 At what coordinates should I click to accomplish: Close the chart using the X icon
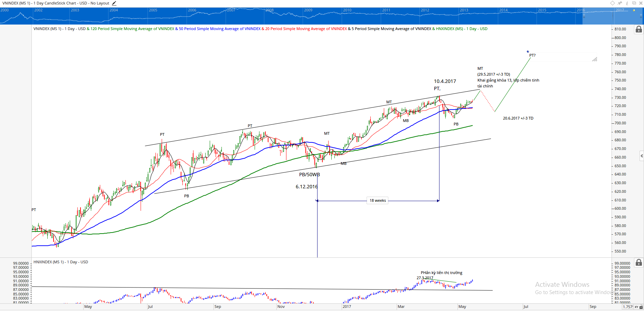(641, 3)
